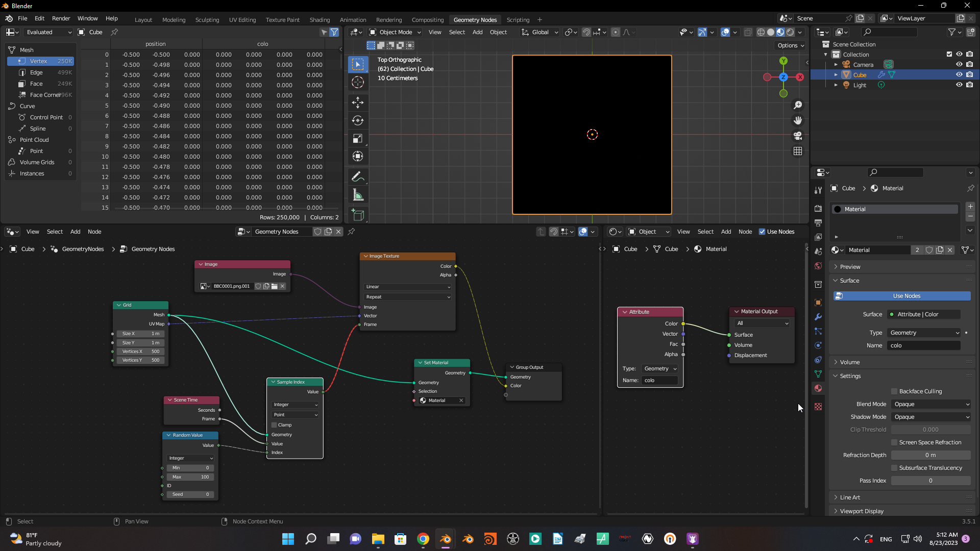The height and width of the screenshot is (551, 980).
Task: Enable the Screen Space Refraction checkbox
Action: point(894,442)
